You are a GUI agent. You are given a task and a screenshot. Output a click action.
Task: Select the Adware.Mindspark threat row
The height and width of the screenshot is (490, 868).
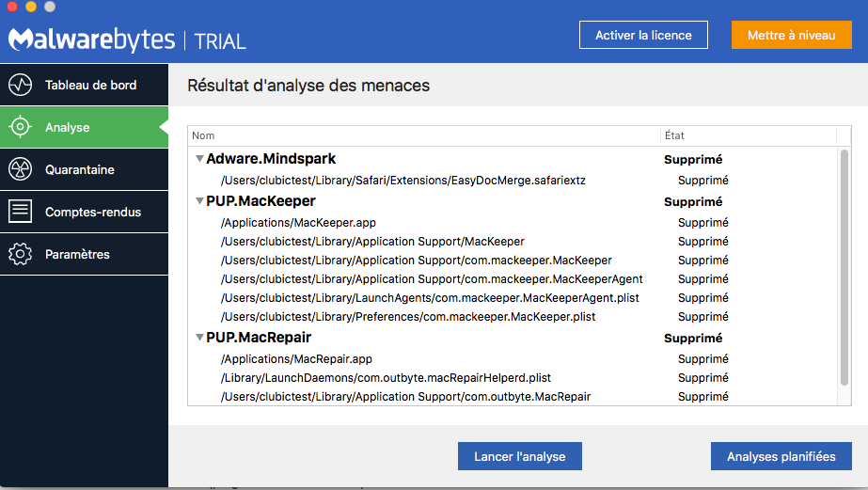(x=513, y=159)
